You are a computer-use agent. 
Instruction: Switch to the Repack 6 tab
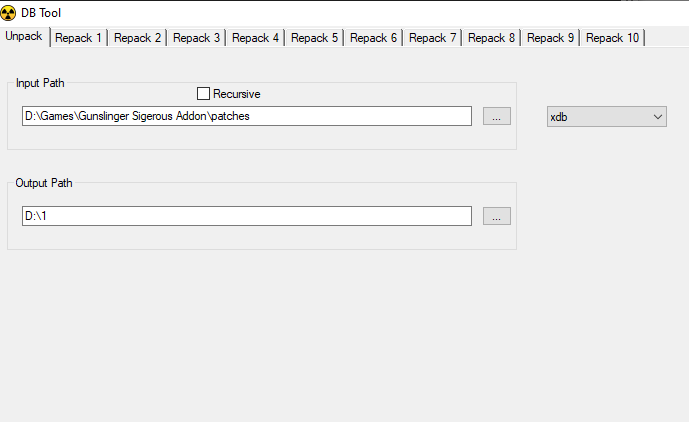[374, 38]
